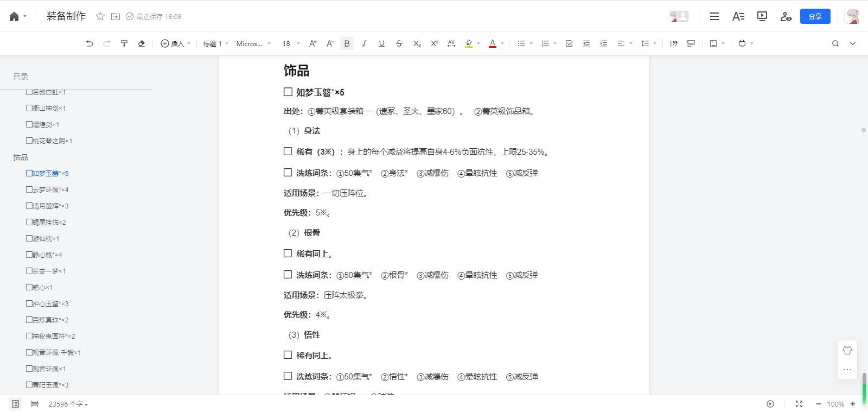This screenshot has width=868, height=412.
Task: Go to 饰品 heading in outline
Action: click(x=21, y=157)
